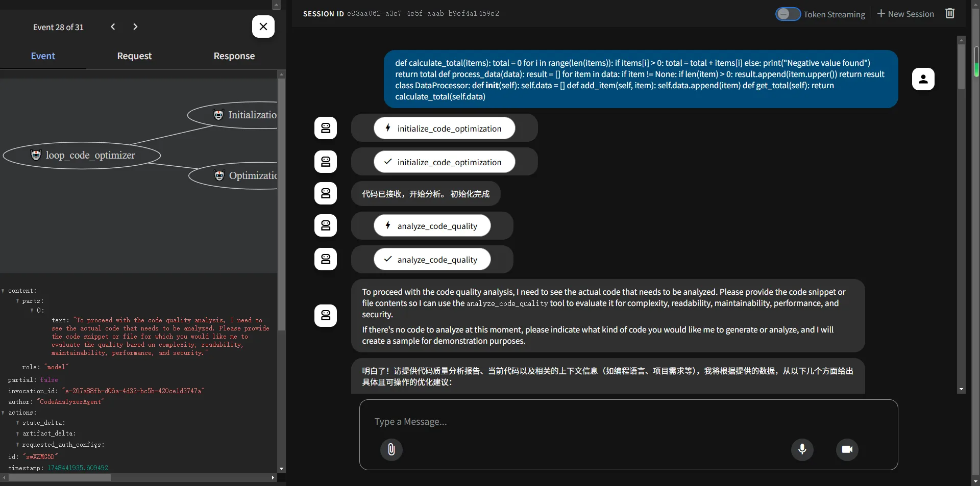The width and height of the screenshot is (980, 486).
Task: Click the horizontal scrollbar thumb in event panel
Action: click(60, 478)
